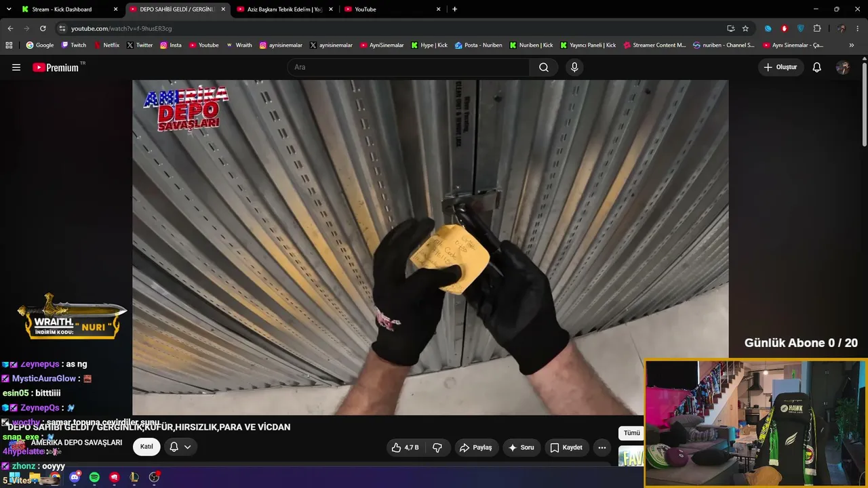The image size is (868, 488).
Task: Close the DEPO SAHİBİ GELDİ tab
Action: point(223,9)
